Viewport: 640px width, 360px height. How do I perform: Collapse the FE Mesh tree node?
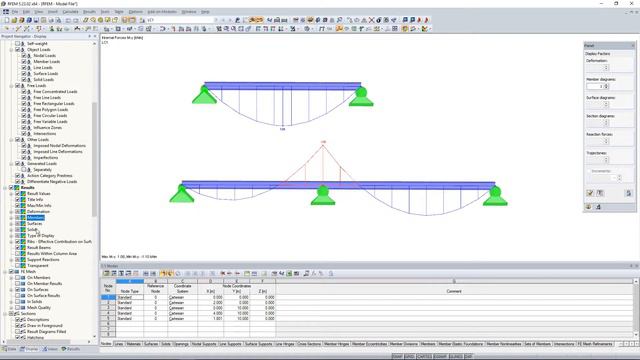tap(5, 271)
